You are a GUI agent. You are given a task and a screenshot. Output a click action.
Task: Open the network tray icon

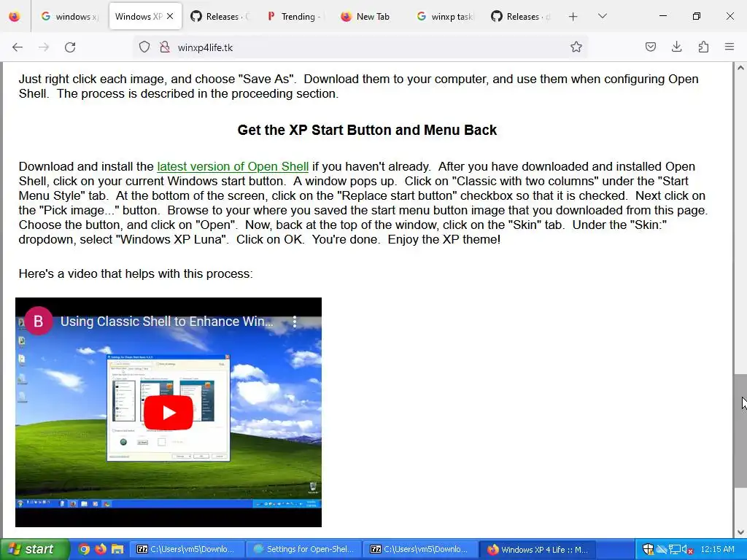pyautogui.click(x=674, y=549)
